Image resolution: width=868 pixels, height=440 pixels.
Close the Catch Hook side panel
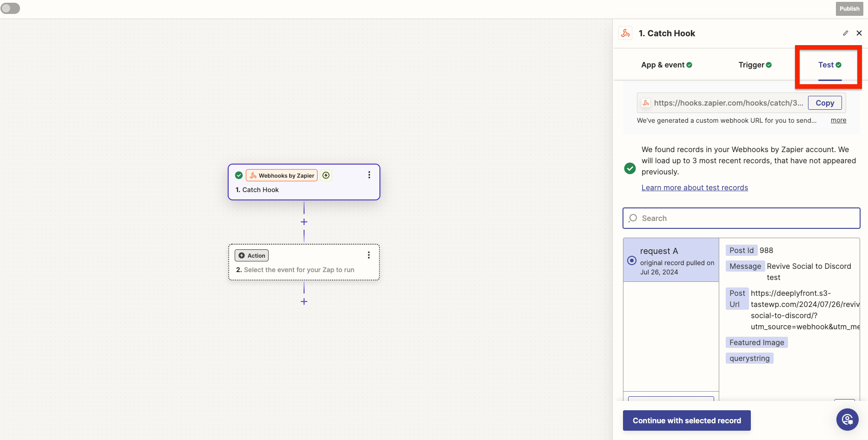pyautogui.click(x=859, y=33)
